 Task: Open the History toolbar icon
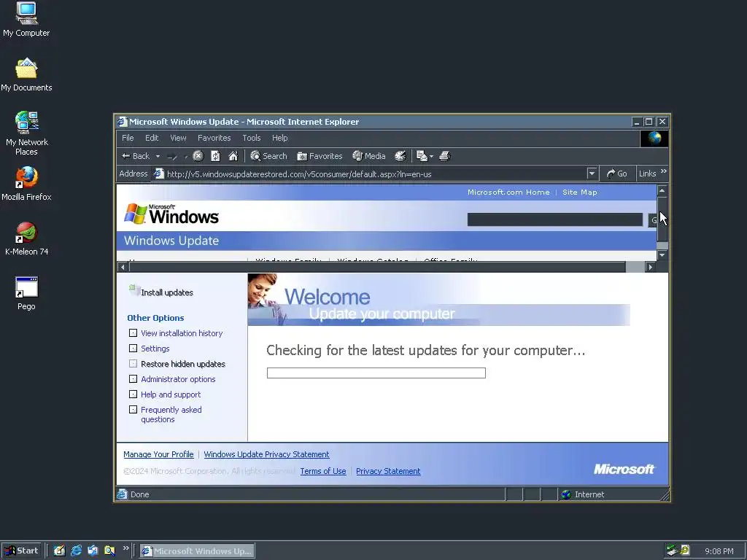pyautogui.click(x=400, y=156)
